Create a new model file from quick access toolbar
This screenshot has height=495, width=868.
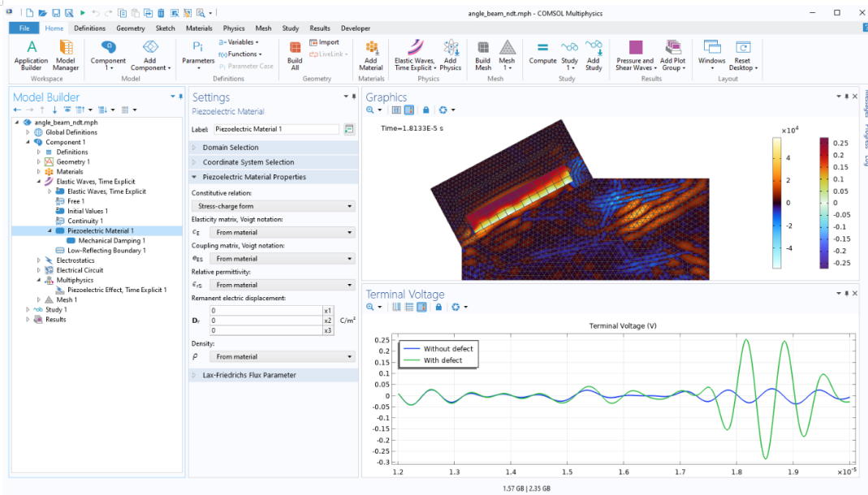coord(29,13)
